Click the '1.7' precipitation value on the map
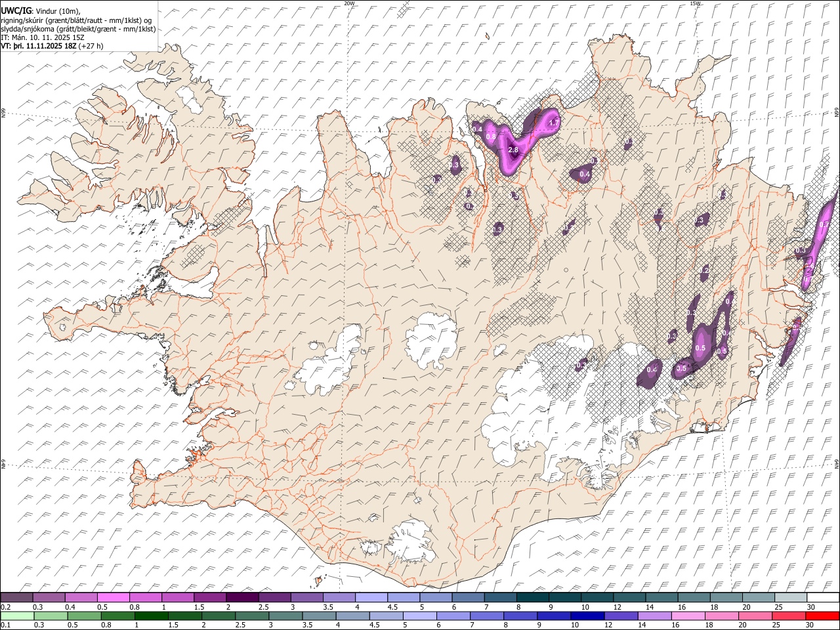The height and width of the screenshot is (630, 840). [553, 123]
